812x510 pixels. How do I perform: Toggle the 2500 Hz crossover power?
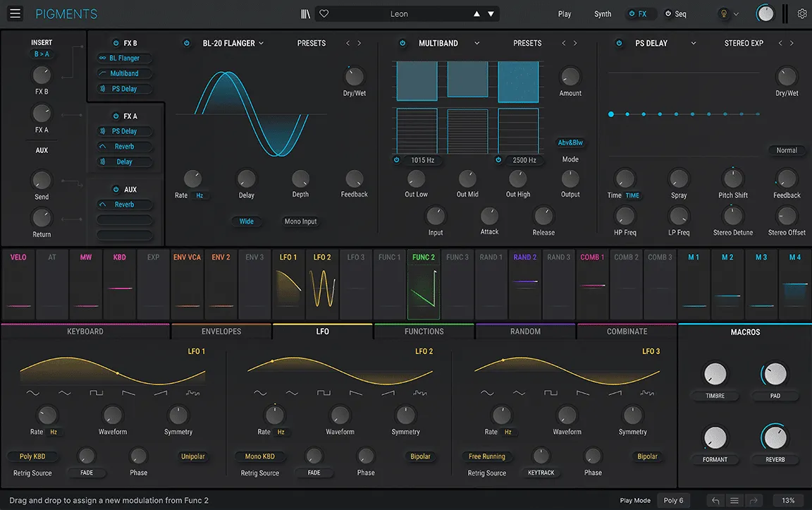click(x=498, y=159)
